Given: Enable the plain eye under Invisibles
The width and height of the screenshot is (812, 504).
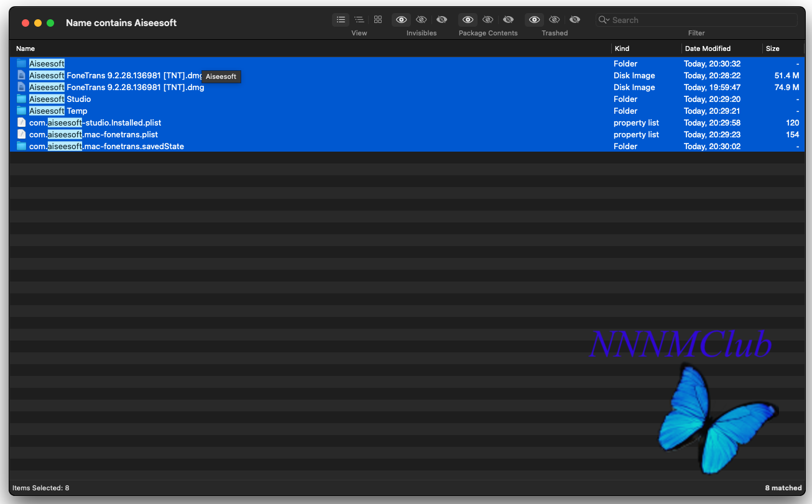Looking at the screenshot, I should click(x=402, y=20).
